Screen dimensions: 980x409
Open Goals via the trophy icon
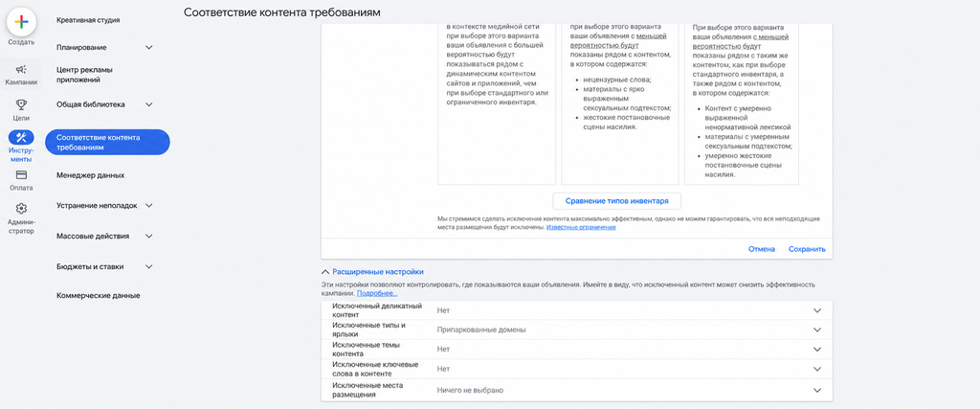pyautogui.click(x=21, y=105)
